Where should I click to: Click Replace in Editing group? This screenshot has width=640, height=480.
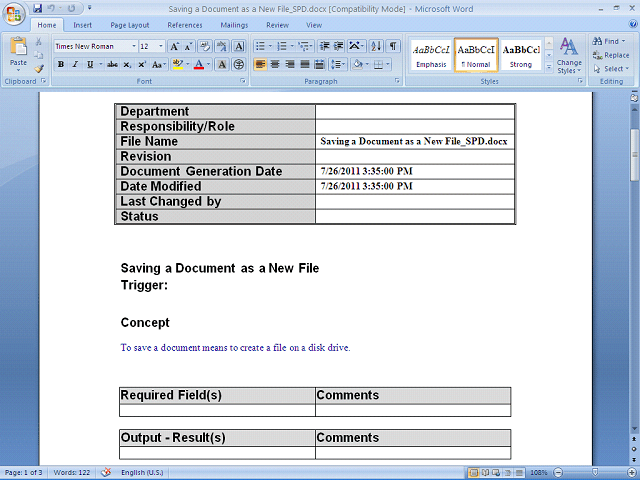[611, 55]
